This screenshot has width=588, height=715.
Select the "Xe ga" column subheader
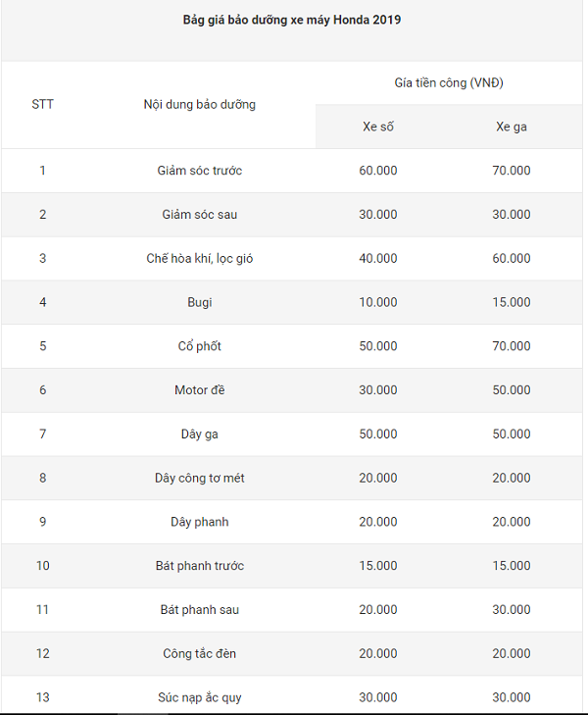512,127
